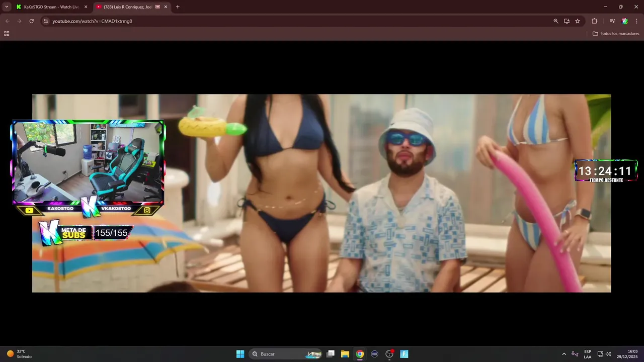
Task: Click the Chrome taskbar icon
Action: (x=360, y=354)
